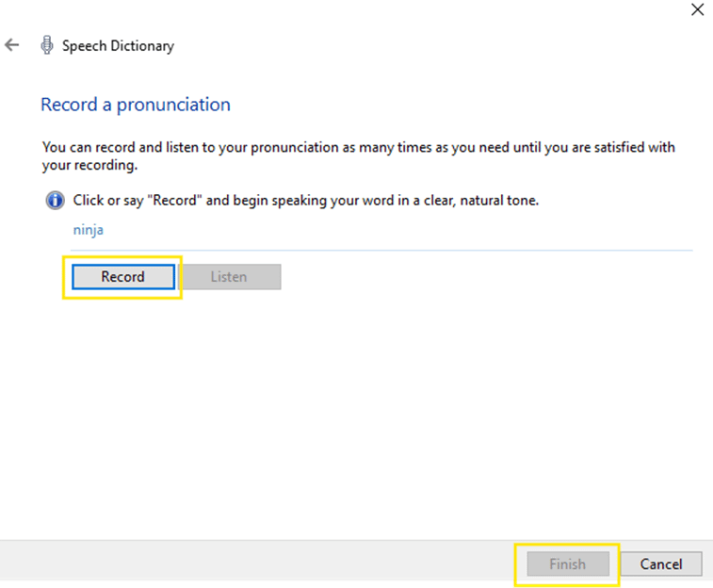Click the "Speech Dictionary" title text

(118, 45)
